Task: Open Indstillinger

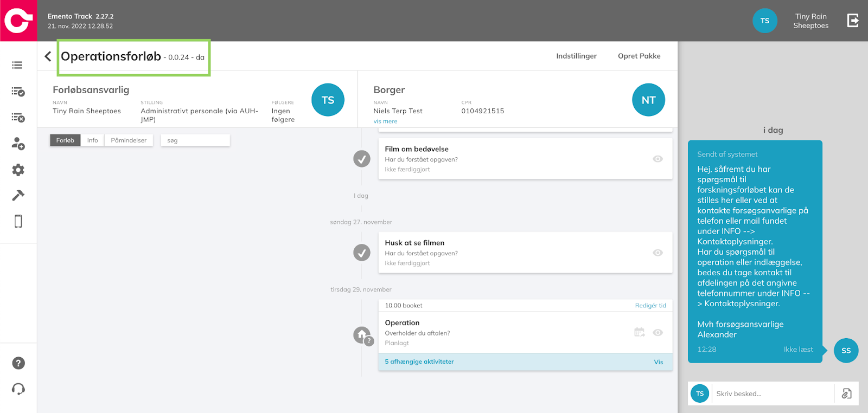Action: tap(576, 56)
